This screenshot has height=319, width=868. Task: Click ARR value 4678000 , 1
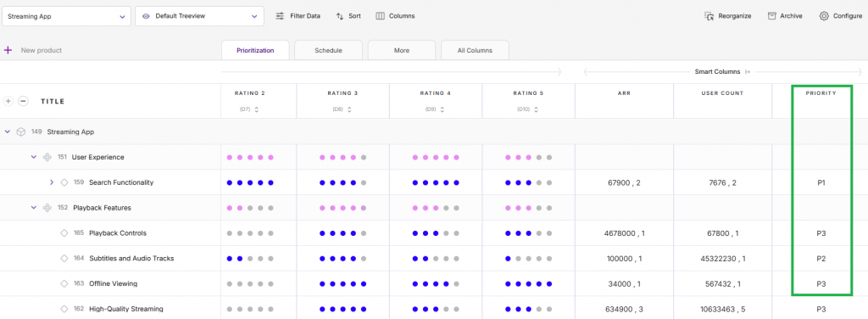[624, 233]
